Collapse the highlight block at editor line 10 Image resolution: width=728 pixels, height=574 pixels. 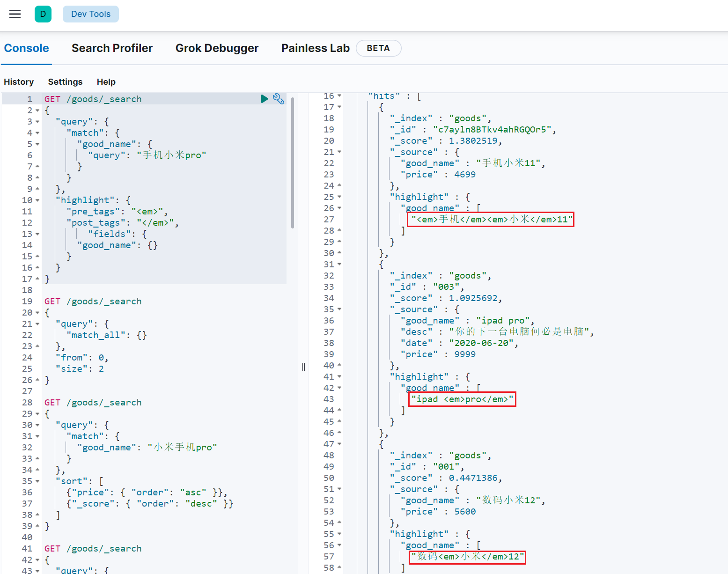[37, 200]
